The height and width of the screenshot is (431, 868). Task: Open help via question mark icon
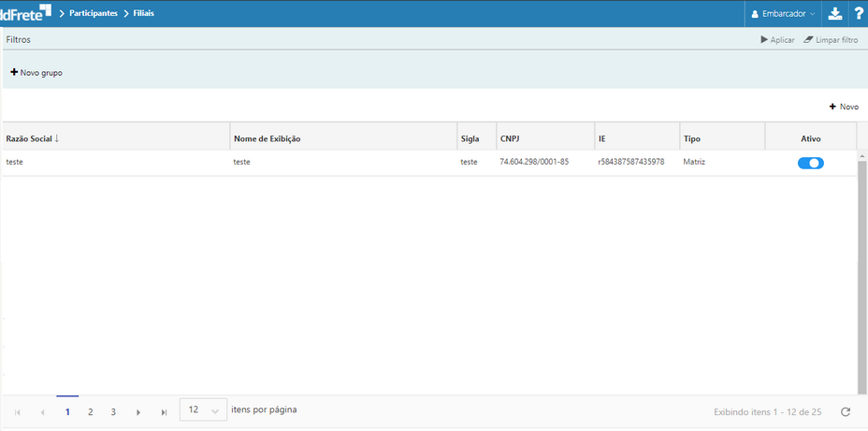[x=859, y=14]
